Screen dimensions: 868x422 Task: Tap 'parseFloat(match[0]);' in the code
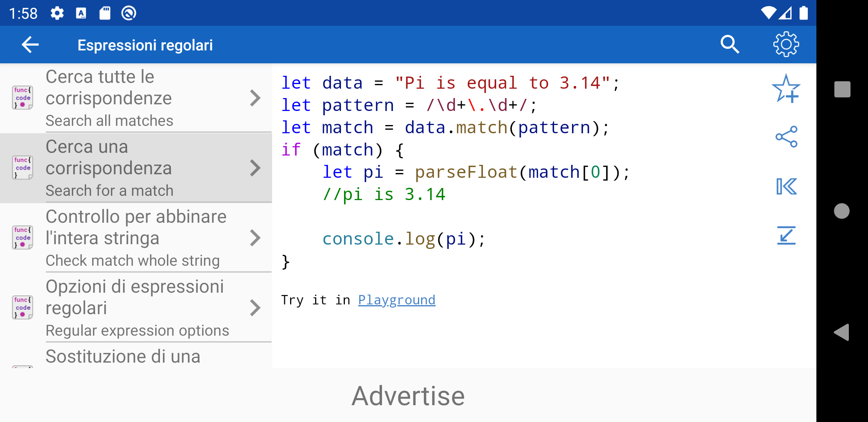(522, 172)
